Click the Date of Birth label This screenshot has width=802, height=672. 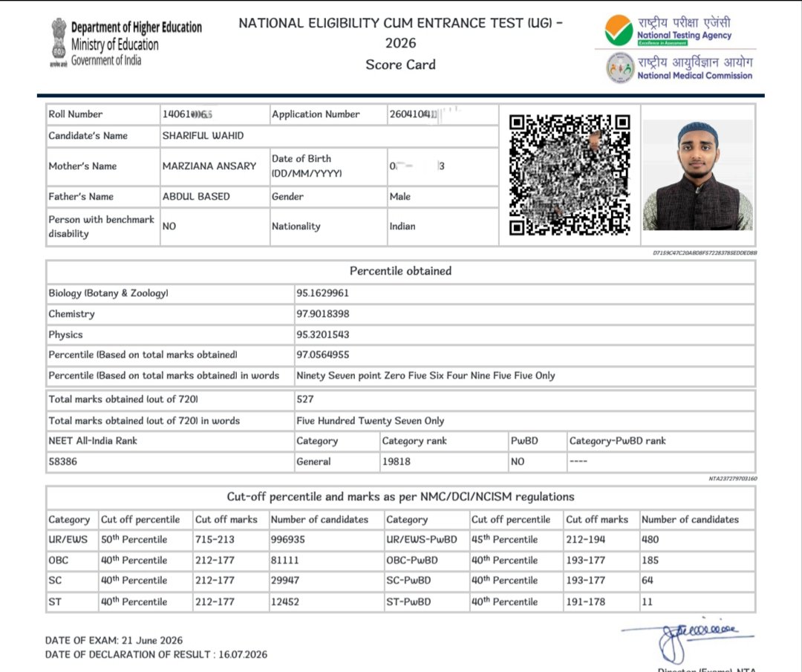[x=307, y=166]
